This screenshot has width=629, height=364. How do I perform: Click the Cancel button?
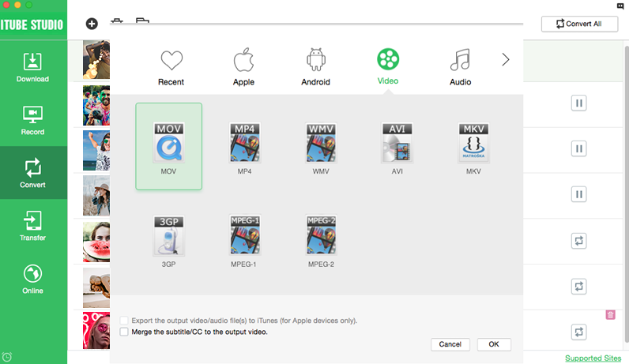[x=450, y=344]
